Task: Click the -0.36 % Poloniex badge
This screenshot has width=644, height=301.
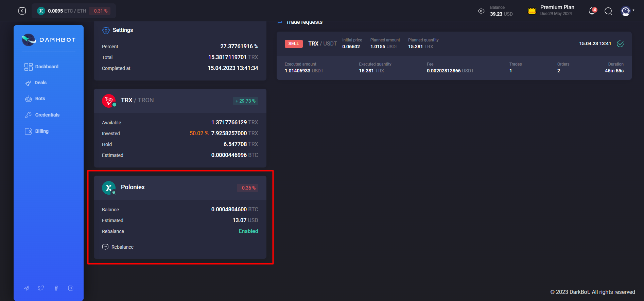Action: (247, 188)
